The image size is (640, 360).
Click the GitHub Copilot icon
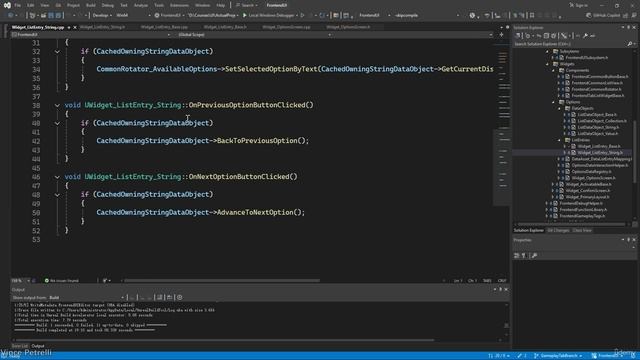[589, 16]
